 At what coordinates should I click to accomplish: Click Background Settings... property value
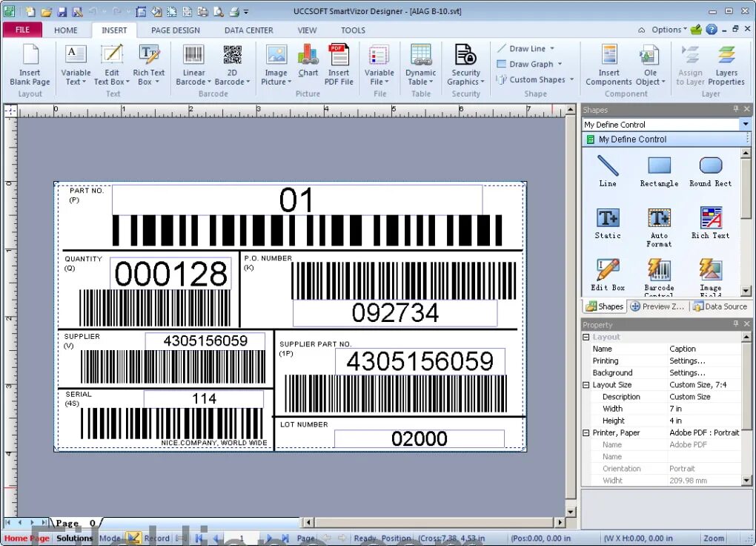(x=687, y=372)
